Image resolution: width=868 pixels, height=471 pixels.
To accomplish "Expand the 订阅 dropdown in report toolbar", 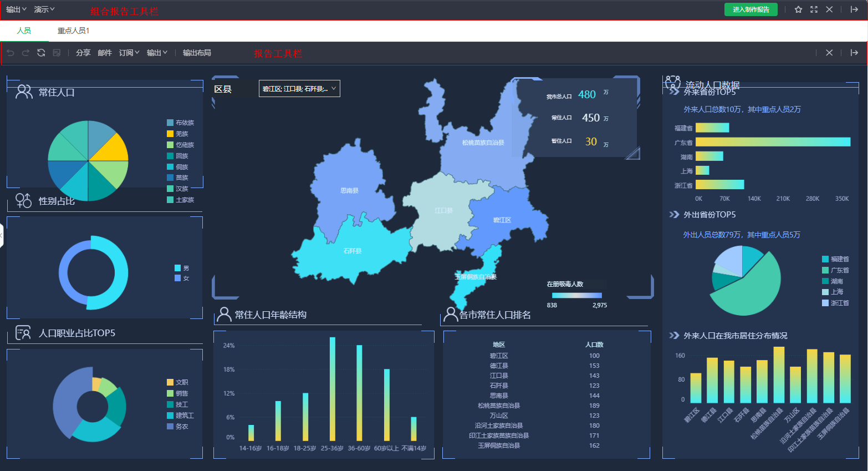I will pos(129,53).
